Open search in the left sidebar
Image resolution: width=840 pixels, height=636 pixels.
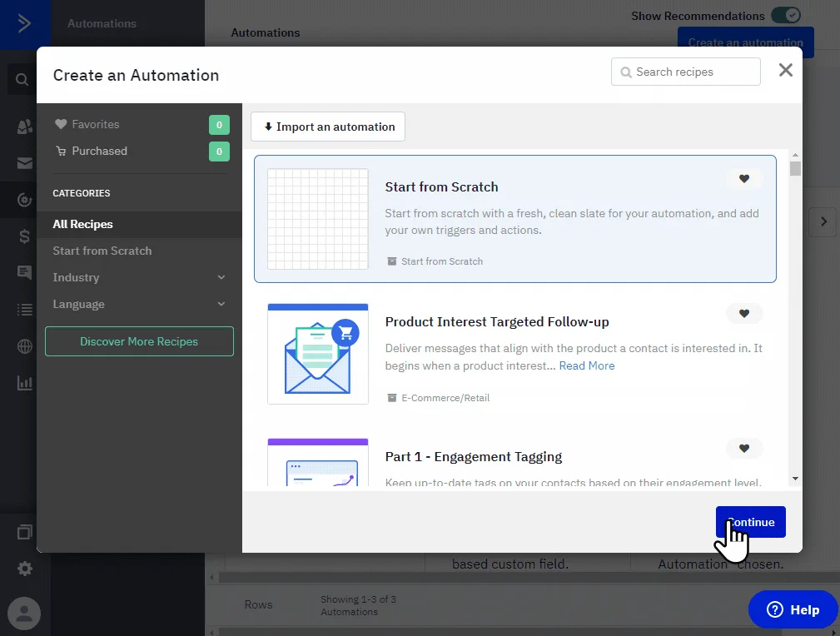pyautogui.click(x=22, y=80)
